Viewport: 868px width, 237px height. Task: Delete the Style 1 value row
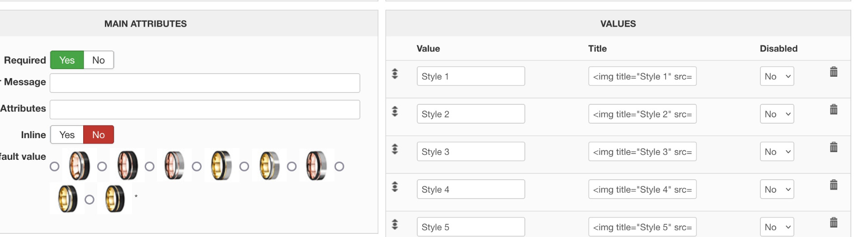point(834,72)
